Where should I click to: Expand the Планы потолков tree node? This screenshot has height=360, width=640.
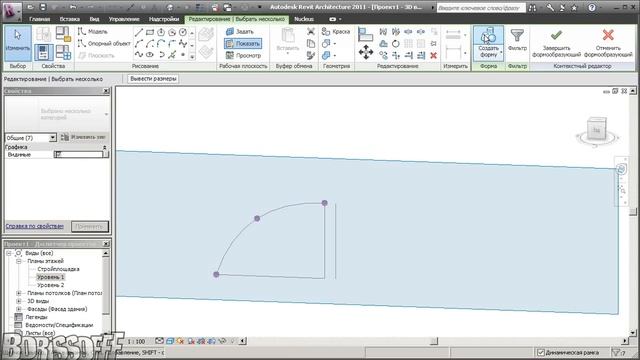(19, 293)
